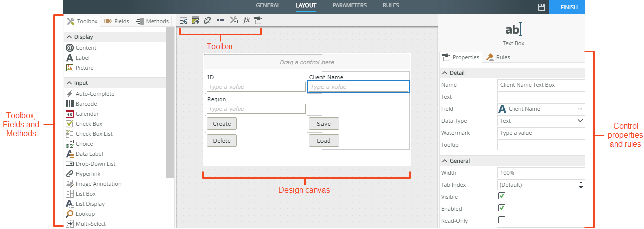Collapse the Detail properties section
644x229 pixels.
click(445, 73)
